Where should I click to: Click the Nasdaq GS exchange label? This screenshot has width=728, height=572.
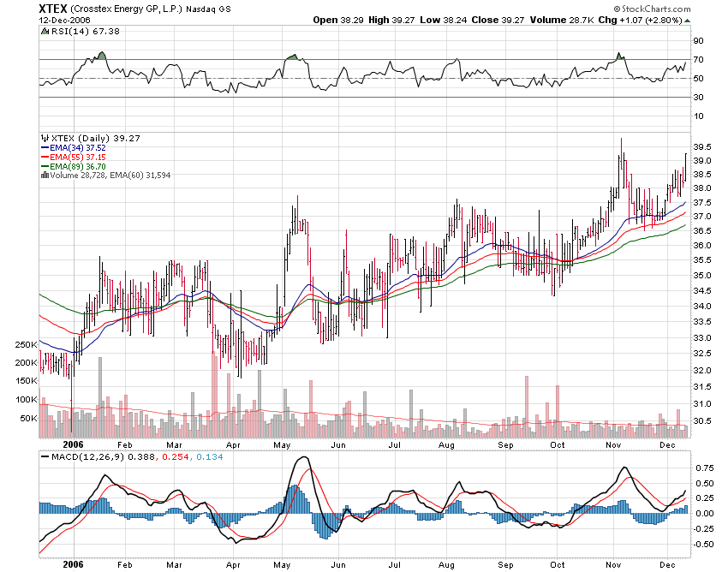(x=208, y=9)
